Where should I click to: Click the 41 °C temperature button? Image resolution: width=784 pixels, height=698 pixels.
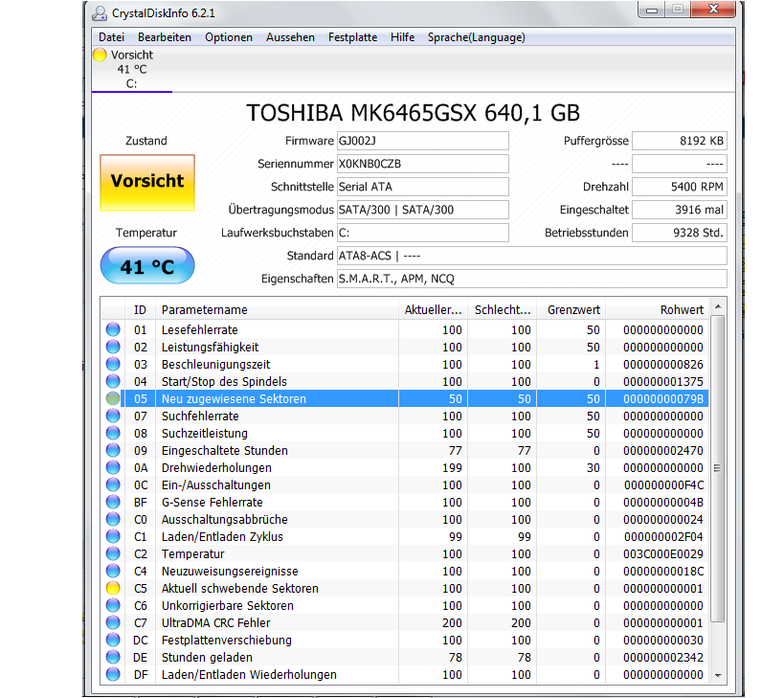click(x=147, y=266)
